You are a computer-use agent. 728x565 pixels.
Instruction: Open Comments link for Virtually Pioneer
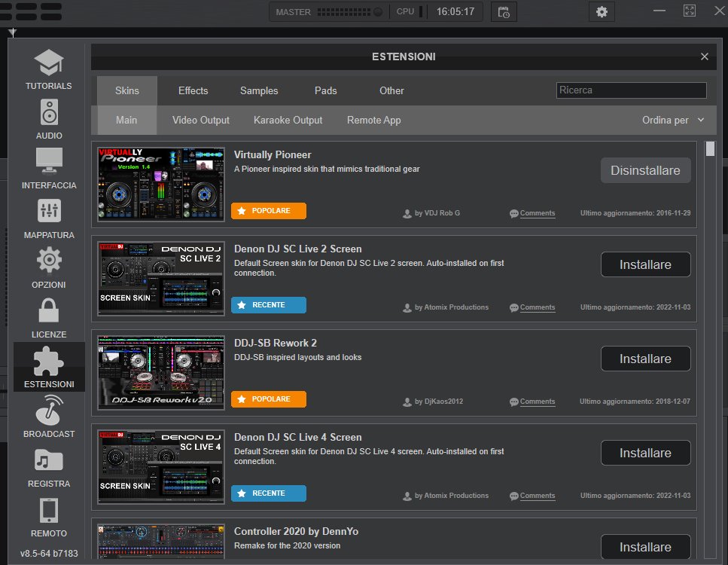pos(538,213)
